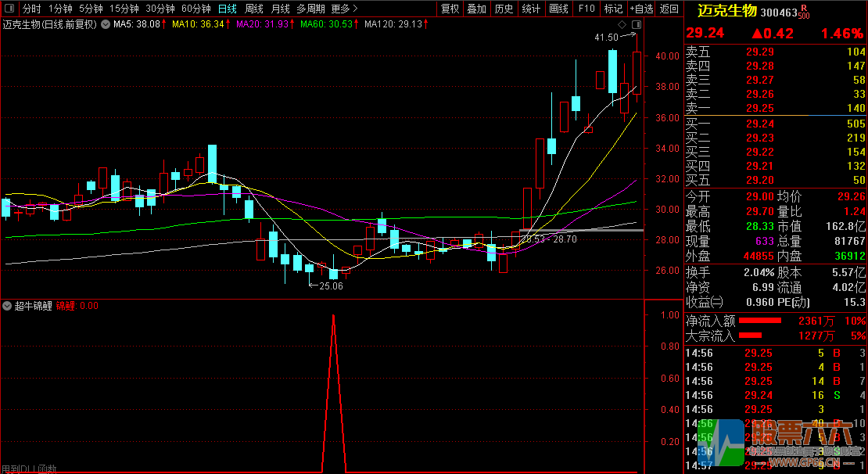The height and width of the screenshot is (474, 868).
Task: Select the 60分钟 period tab
Action: pyautogui.click(x=195, y=9)
